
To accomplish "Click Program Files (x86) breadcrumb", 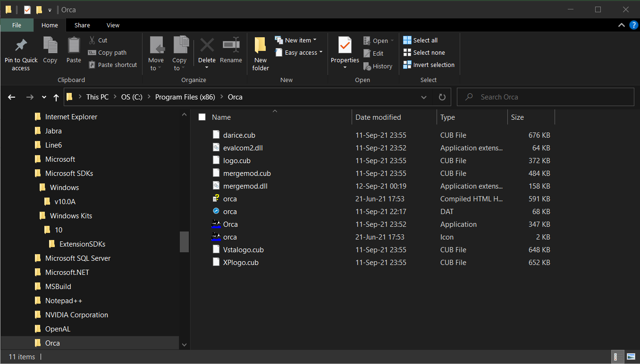I will [x=185, y=97].
